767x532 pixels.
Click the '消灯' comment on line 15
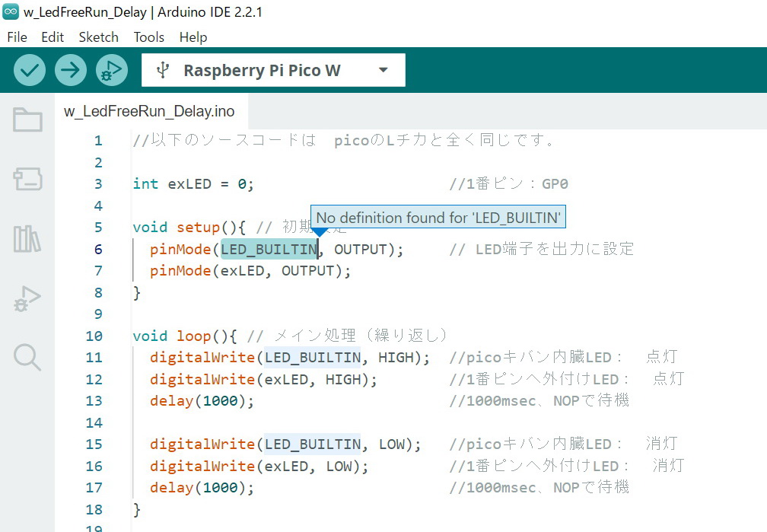click(662, 444)
